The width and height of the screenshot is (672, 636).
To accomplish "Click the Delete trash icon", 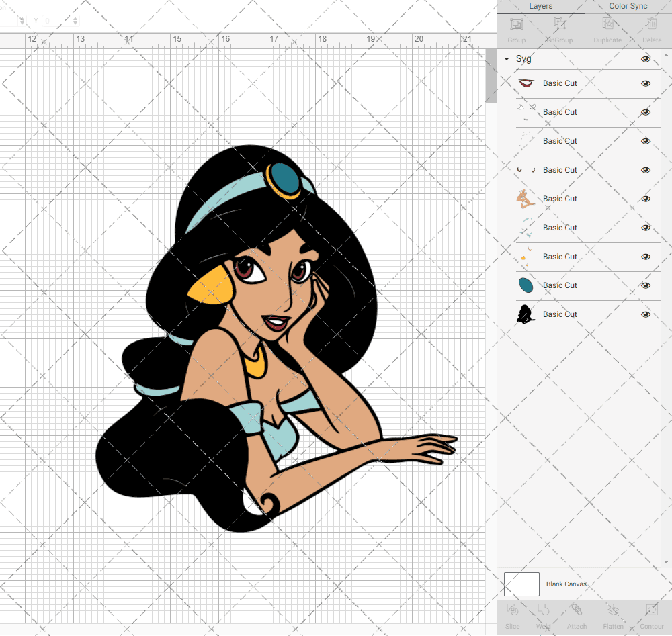I will pyautogui.click(x=652, y=24).
